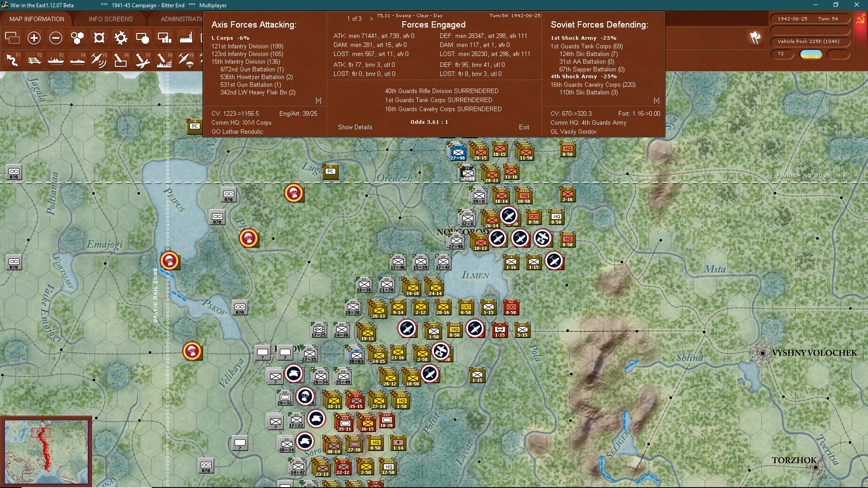The image size is (868, 488).
Task: Select the 24-14 Soviet unit counter
Action: pos(435,287)
